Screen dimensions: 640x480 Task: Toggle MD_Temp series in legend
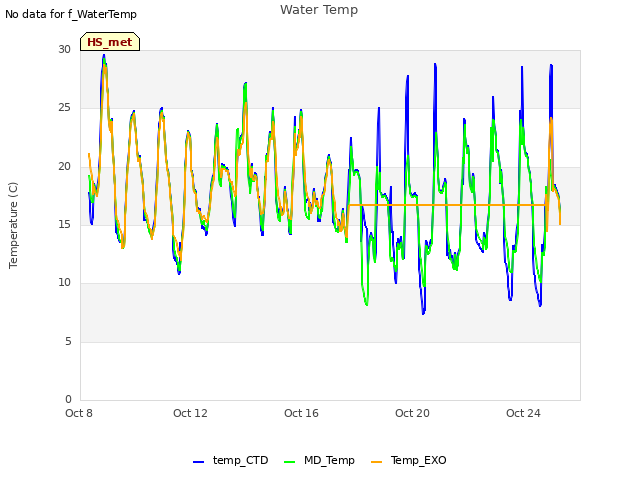click(x=319, y=460)
